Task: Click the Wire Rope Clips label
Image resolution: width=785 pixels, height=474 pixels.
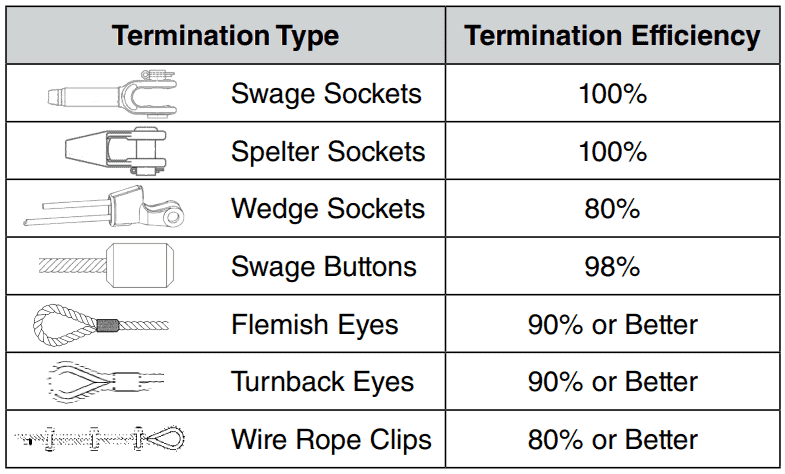Action: [x=331, y=440]
